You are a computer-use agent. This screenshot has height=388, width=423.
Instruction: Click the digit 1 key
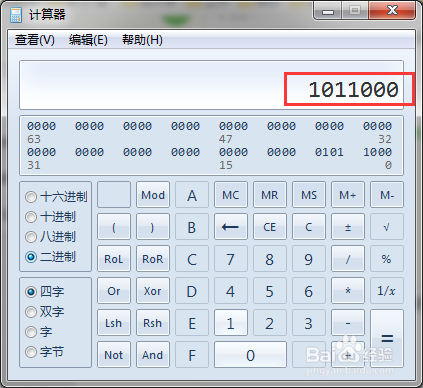pyautogui.click(x=231, y=323)
